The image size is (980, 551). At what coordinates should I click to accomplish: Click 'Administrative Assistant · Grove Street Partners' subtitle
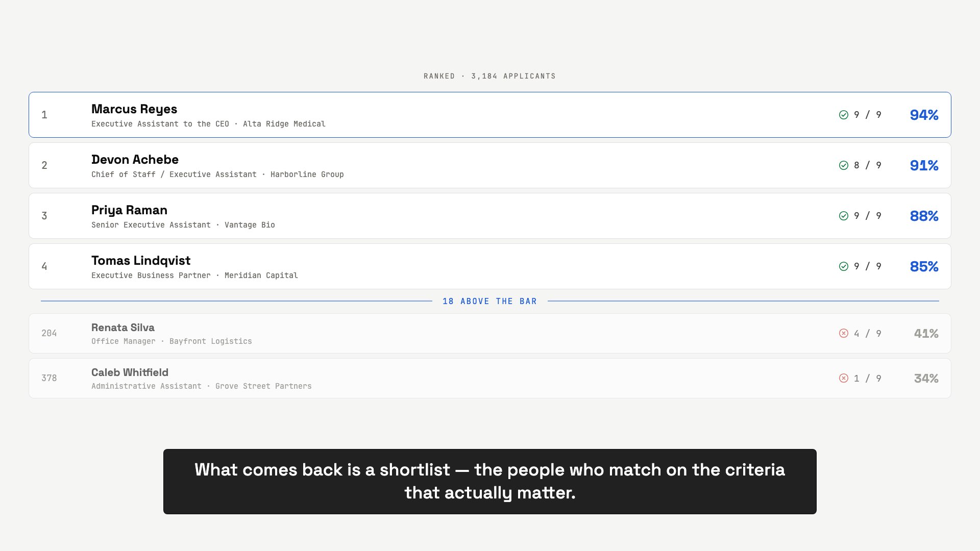[x=202, y=386]
